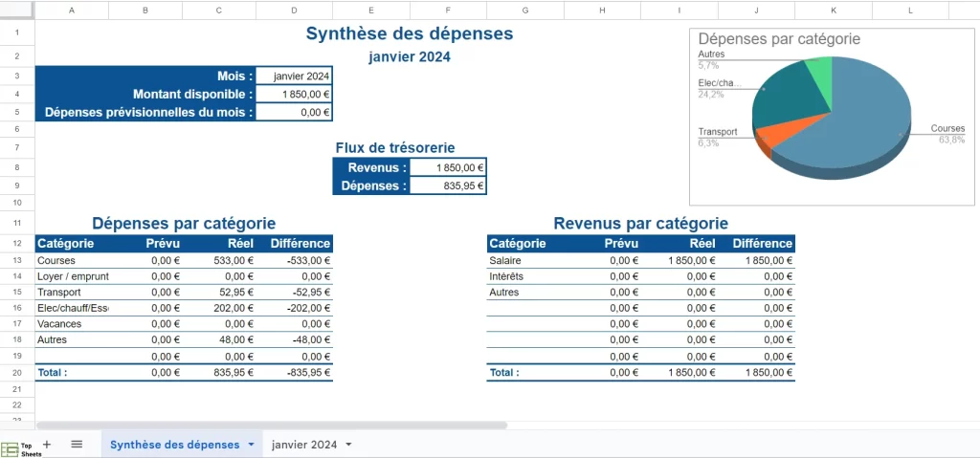
Task: Select the Loyer / emprunt cell
Action: point(71,276)
